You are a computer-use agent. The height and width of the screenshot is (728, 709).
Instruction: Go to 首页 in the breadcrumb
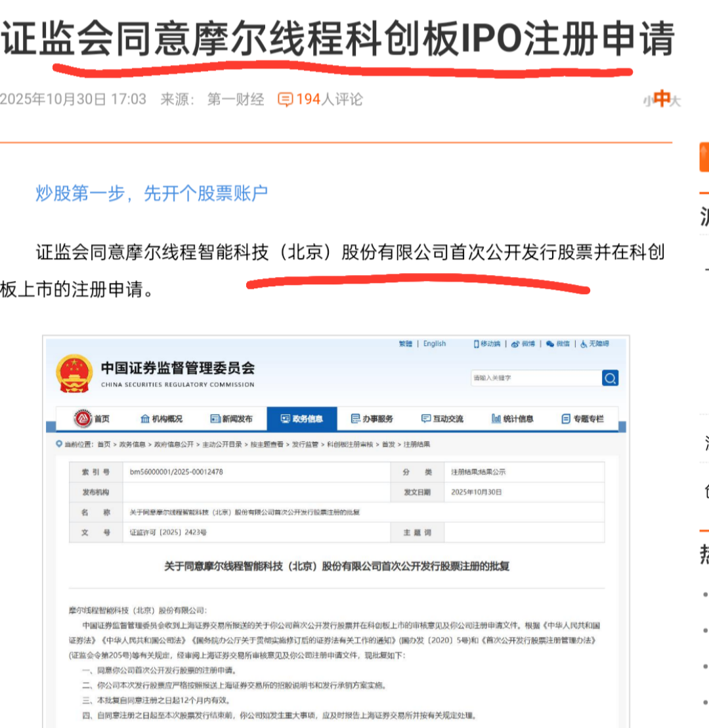[104, 444]
